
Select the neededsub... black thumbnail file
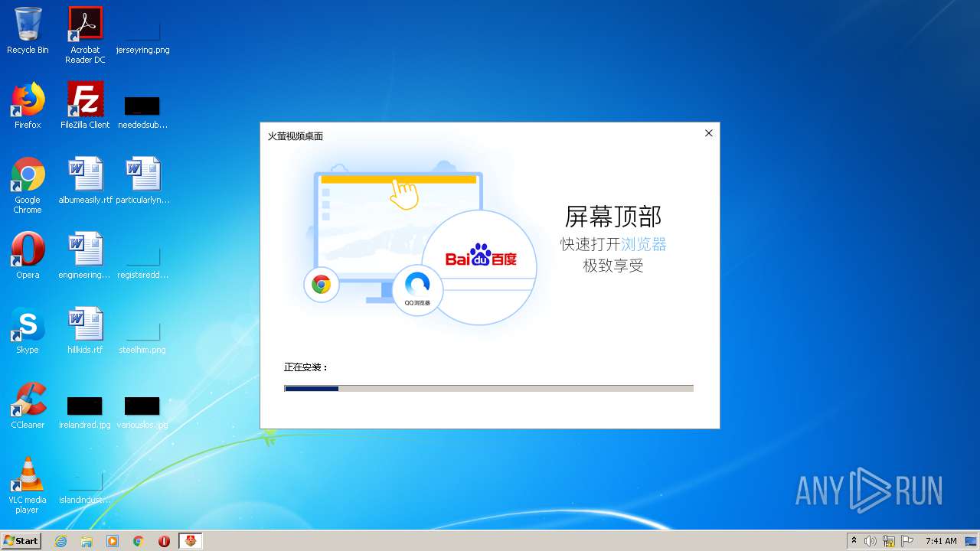click(142, 112)
